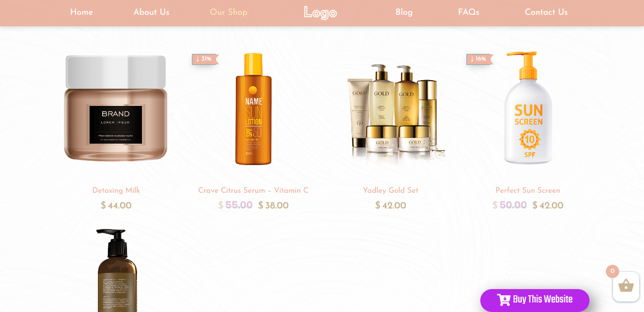
Task: Open the Yadley Gold Set title link
Action: [391, 191]
